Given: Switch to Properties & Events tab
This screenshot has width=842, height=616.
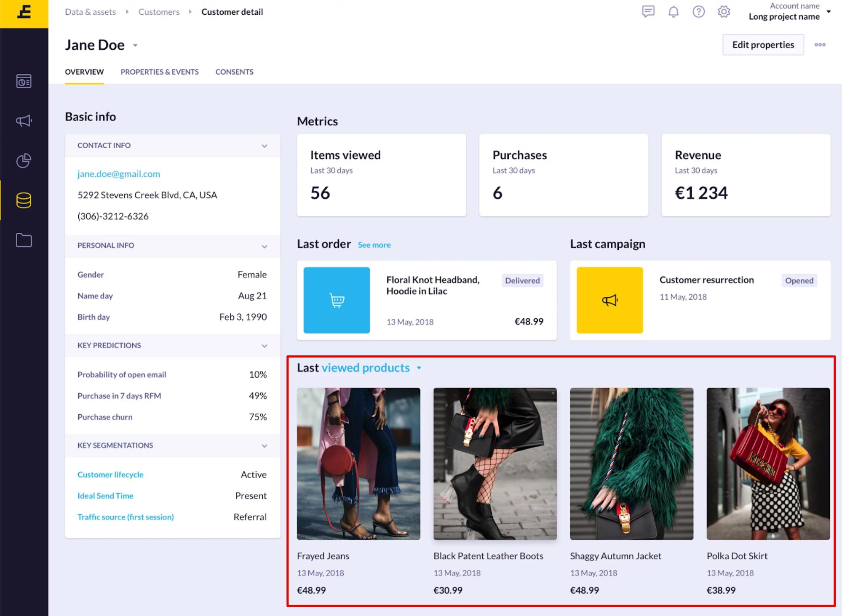Looking at the screenshot, I should (x=159, y=72).
